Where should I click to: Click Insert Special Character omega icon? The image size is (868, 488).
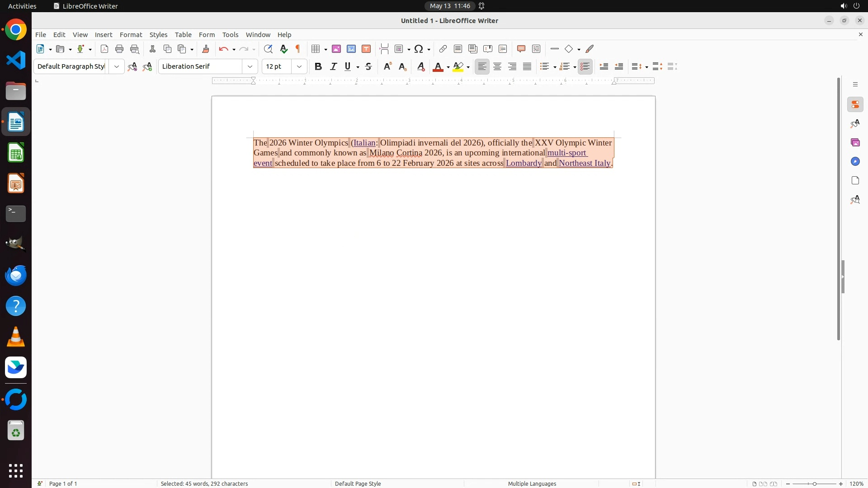(x=419, y=49)
